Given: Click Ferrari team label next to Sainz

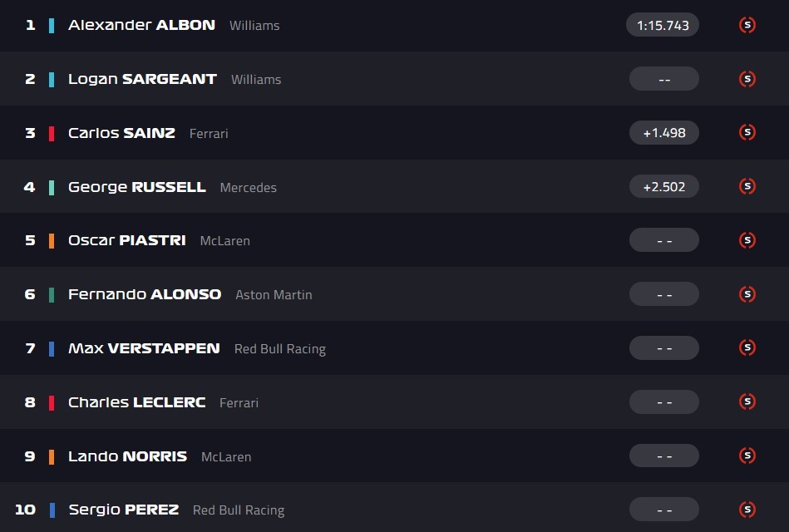Looking at the screenshot, I should pyautogui.click(x=209, y=133).
